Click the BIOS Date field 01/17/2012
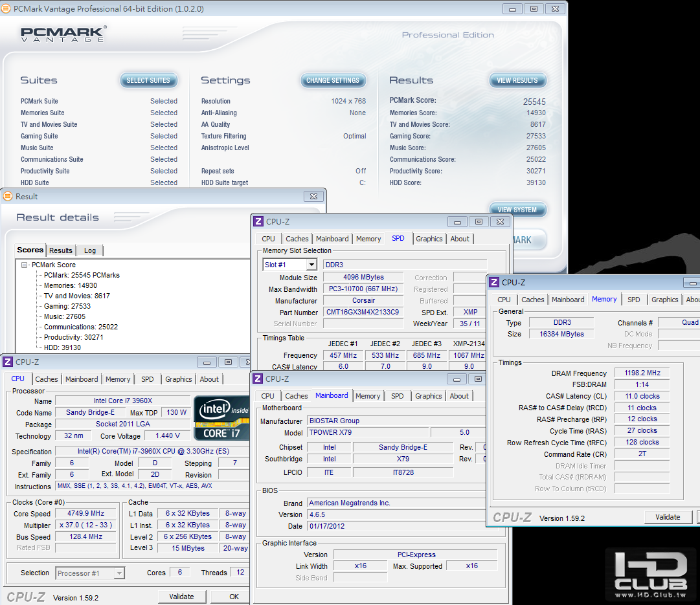The height and width of the screenshot is (605, 700). click(x=396, y=526)
